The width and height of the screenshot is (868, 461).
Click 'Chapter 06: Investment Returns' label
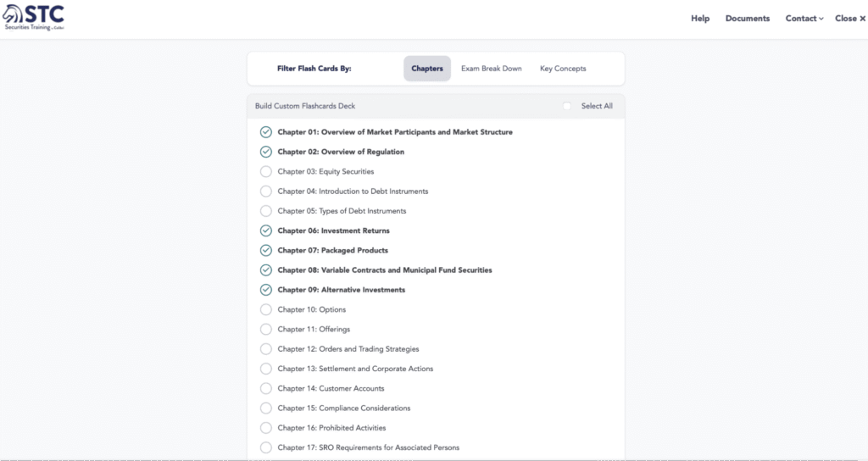(x=333, y=230)
